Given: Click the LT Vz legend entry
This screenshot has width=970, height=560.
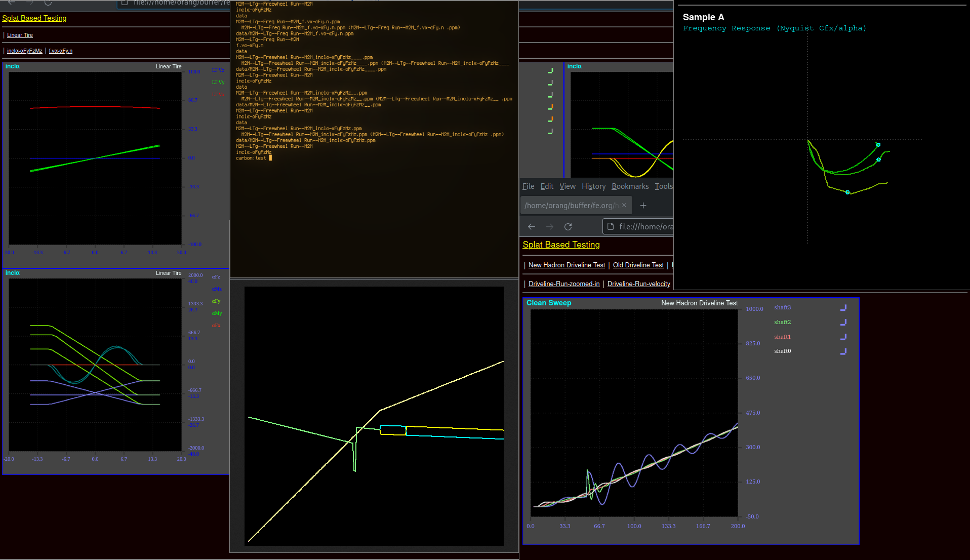Looking at the screenshot, I should [218, 70].
